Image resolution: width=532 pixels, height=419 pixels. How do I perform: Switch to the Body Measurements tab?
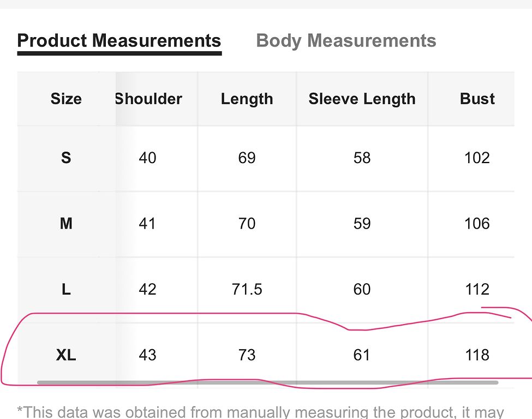pos(346,41)
